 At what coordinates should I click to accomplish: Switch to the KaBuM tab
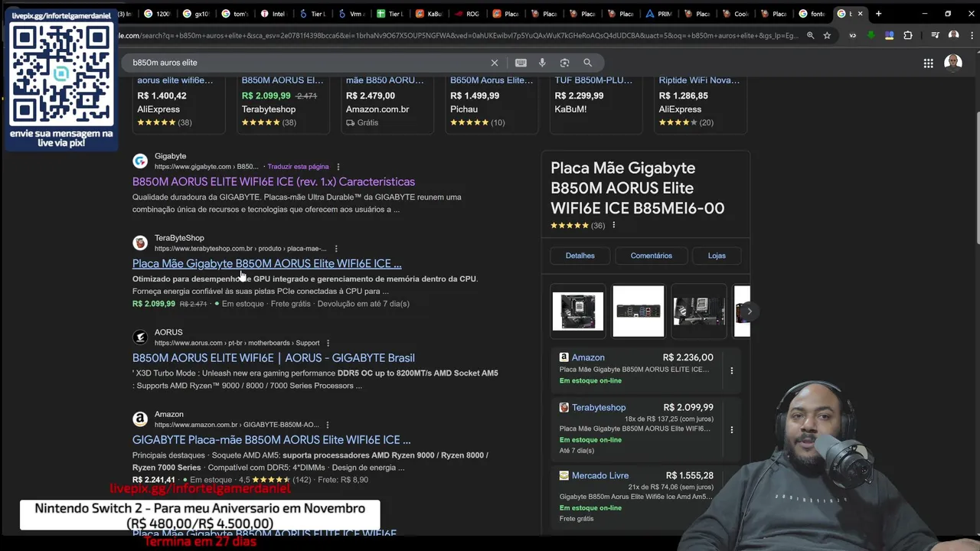coord(429,14)
